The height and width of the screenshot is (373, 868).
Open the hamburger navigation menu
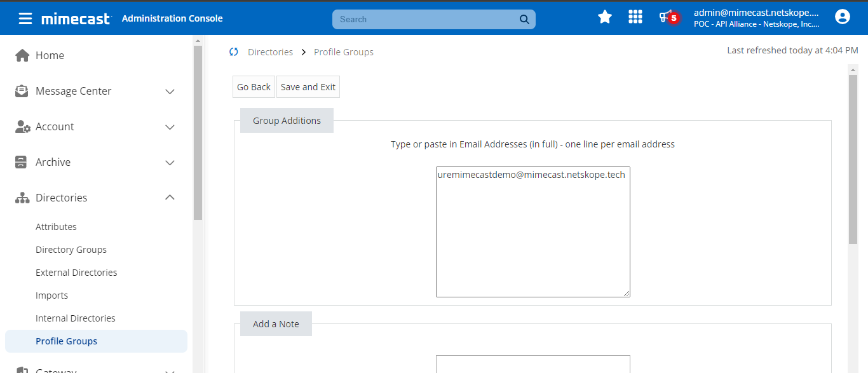25,18
